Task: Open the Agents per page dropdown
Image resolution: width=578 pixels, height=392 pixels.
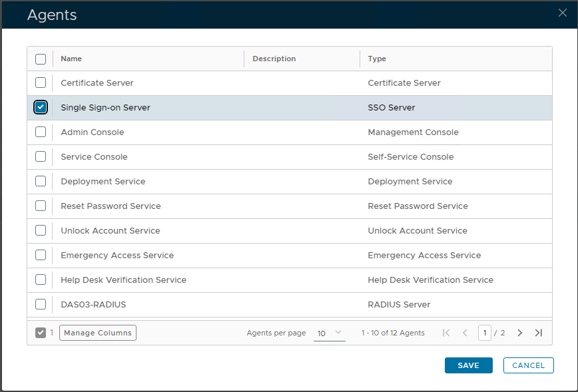Action: (x=329, y=333)
